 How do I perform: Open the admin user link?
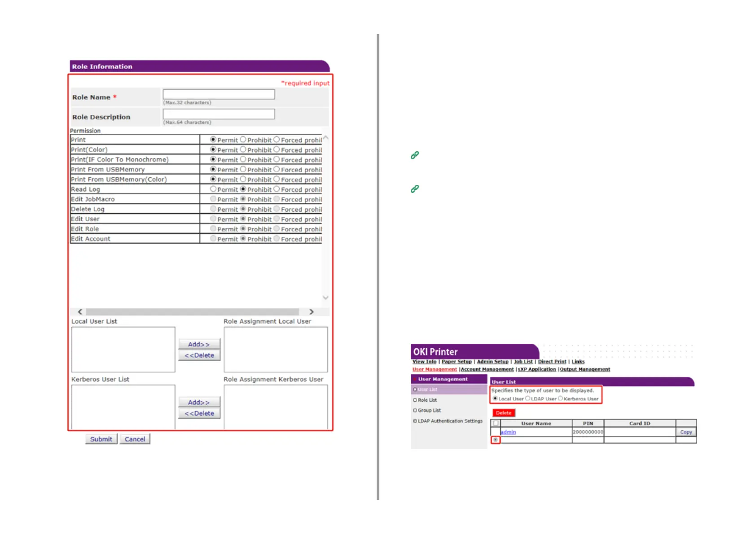(508, 432)
